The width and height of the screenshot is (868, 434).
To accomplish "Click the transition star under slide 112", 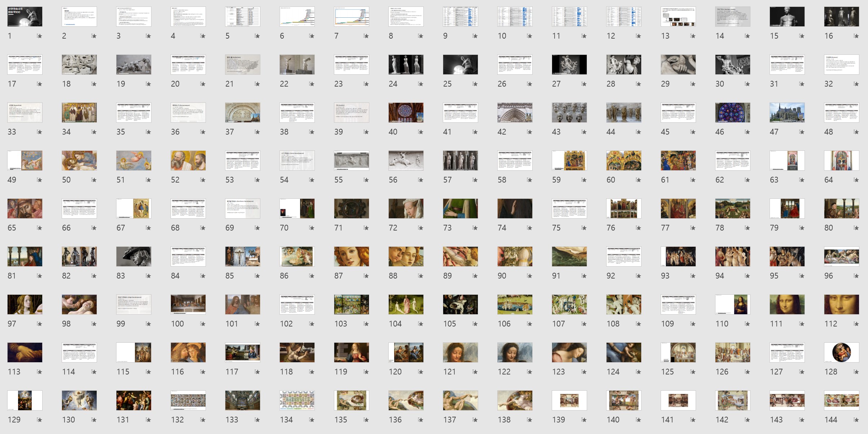I will coord(856,324).
